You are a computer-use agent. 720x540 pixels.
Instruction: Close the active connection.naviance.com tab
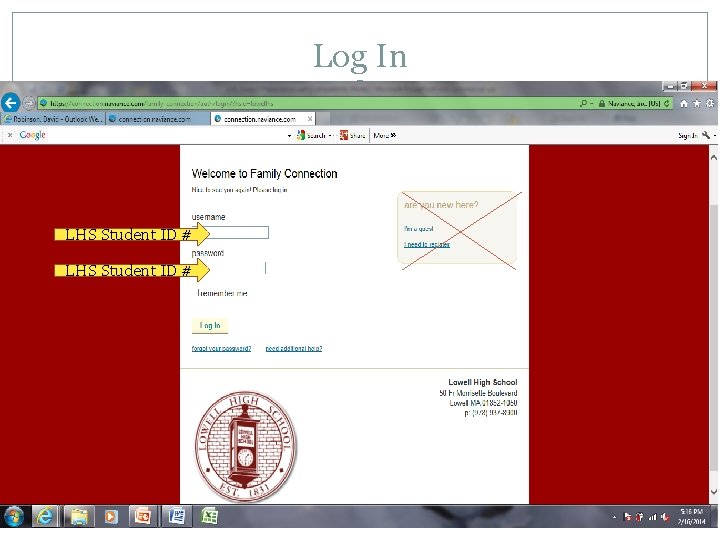(310, 119)
